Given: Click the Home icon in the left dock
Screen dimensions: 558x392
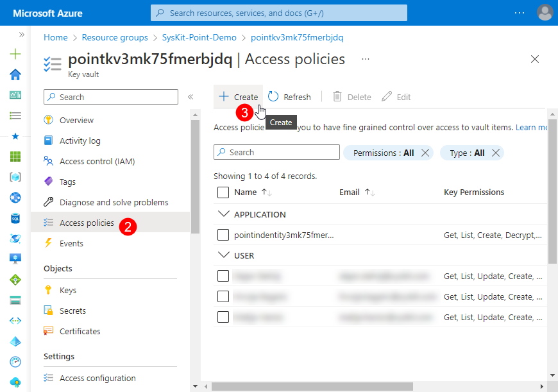Looking at the screenshot, I should pyautogui.click(x=15, y=74).
